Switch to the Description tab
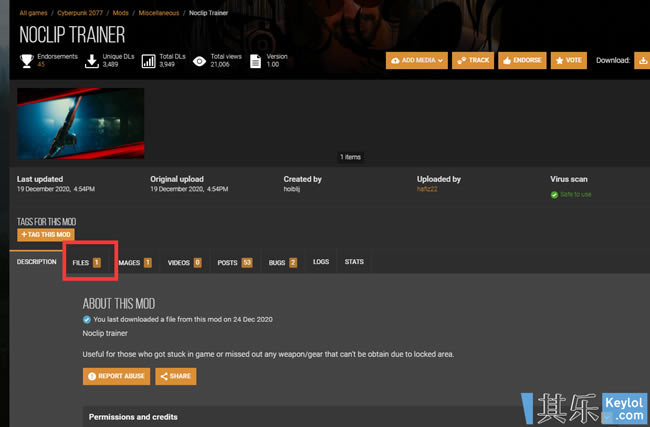This screenshot has height=427, width=650. pos(36,262)
